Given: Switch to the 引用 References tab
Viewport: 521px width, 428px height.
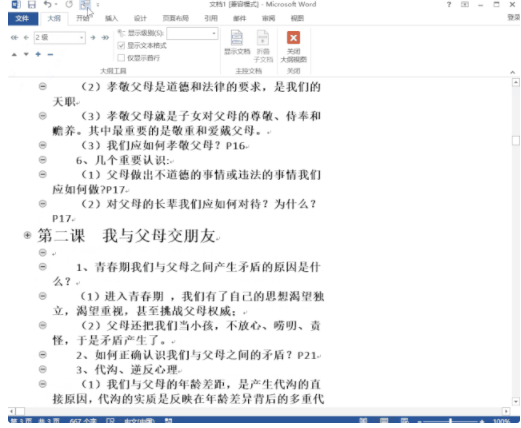Looking at the screenshot, I should coord(211,18).
